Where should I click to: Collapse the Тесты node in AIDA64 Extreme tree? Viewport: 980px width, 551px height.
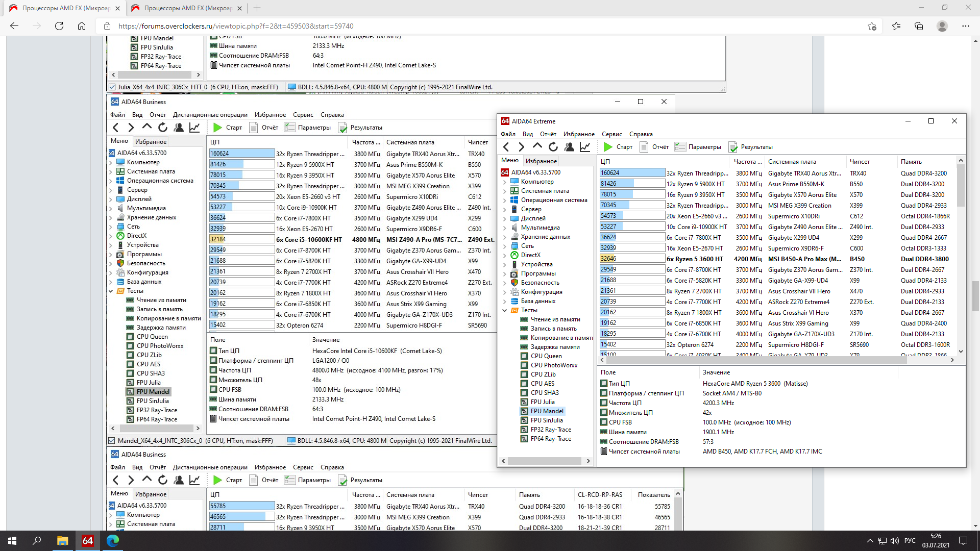pos(505,310)
